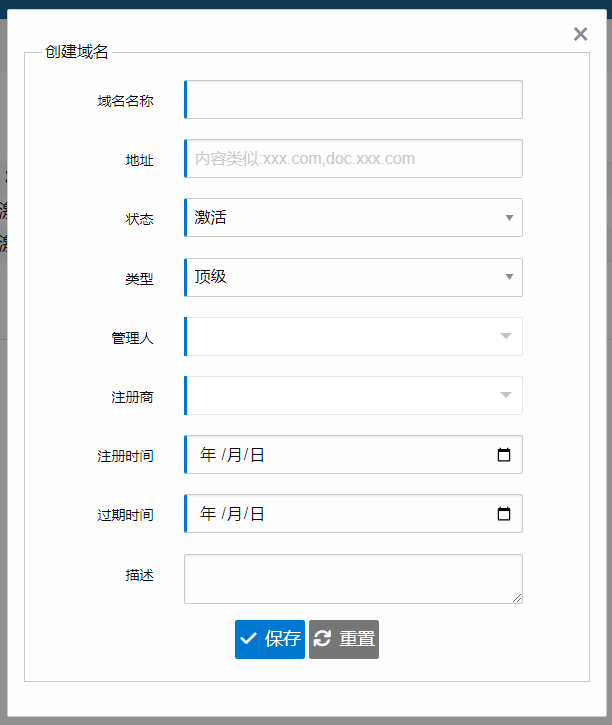Open calendar picker icon for 注册时间

pyautogui.click(x=504, y=455)
